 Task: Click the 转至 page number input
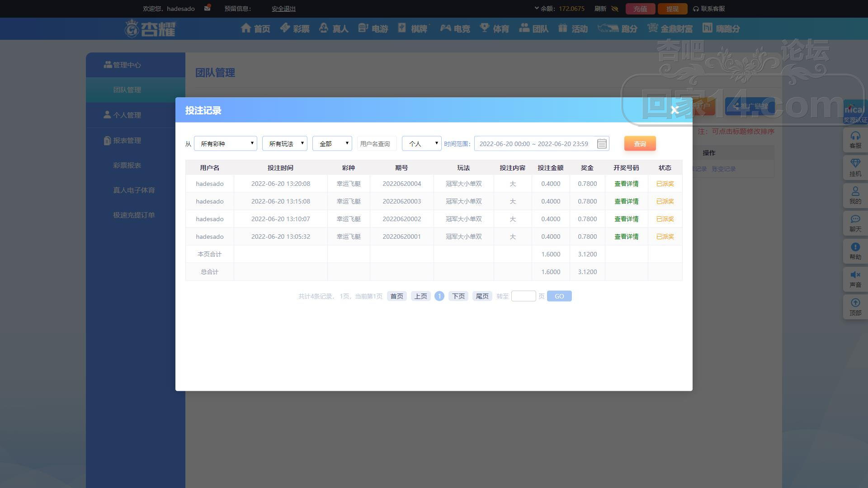coord(524,296)
